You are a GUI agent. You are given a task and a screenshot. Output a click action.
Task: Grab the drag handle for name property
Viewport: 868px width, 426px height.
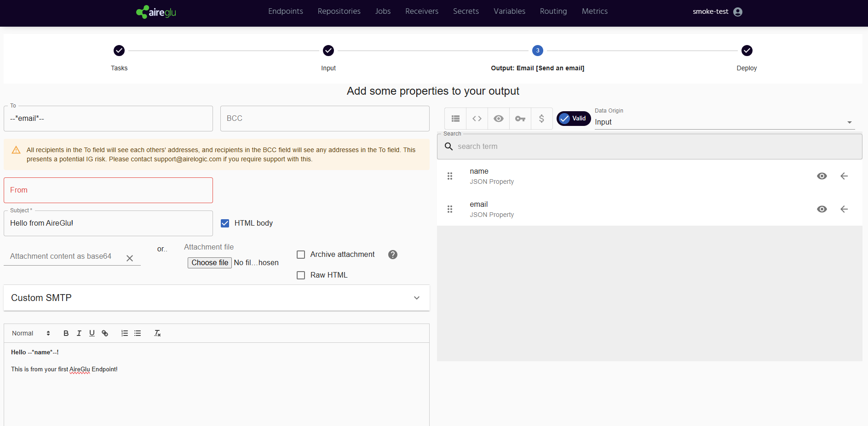450,176
